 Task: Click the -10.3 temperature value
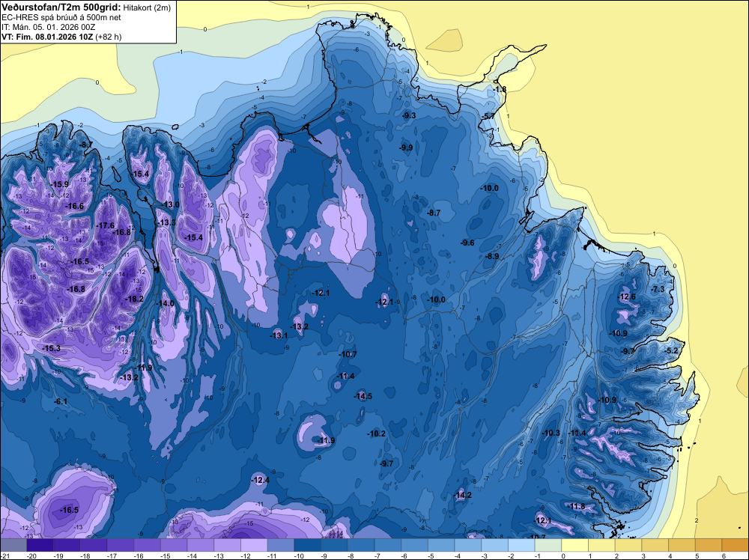pos(551,433)
